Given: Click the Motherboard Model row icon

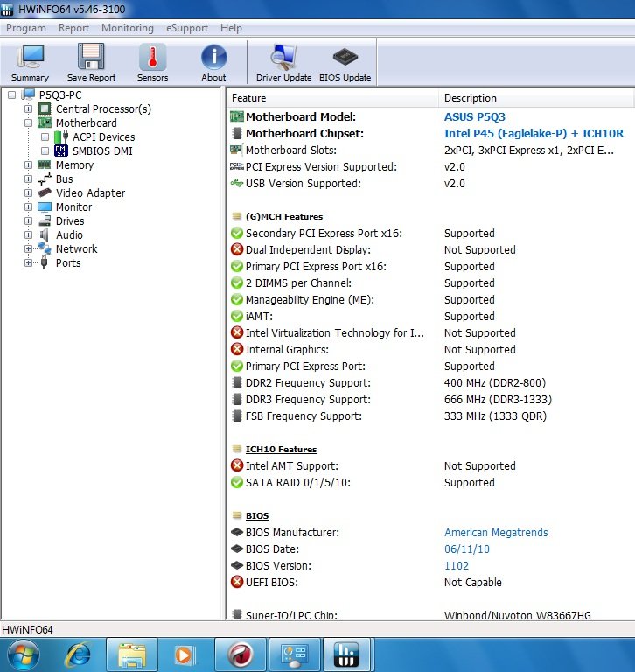Looking at the screenshot, I should pos(236,116).
